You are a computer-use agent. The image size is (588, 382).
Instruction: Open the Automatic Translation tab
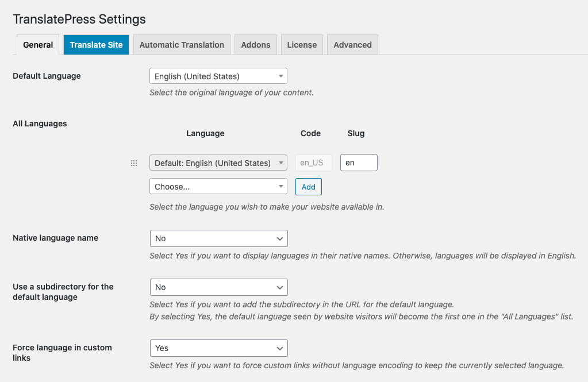182,45
